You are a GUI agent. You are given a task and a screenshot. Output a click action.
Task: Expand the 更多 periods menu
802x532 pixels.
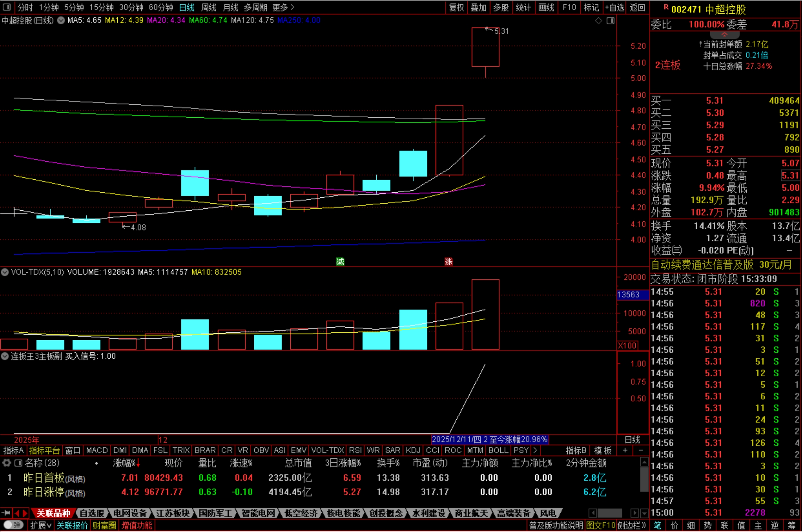283,7
